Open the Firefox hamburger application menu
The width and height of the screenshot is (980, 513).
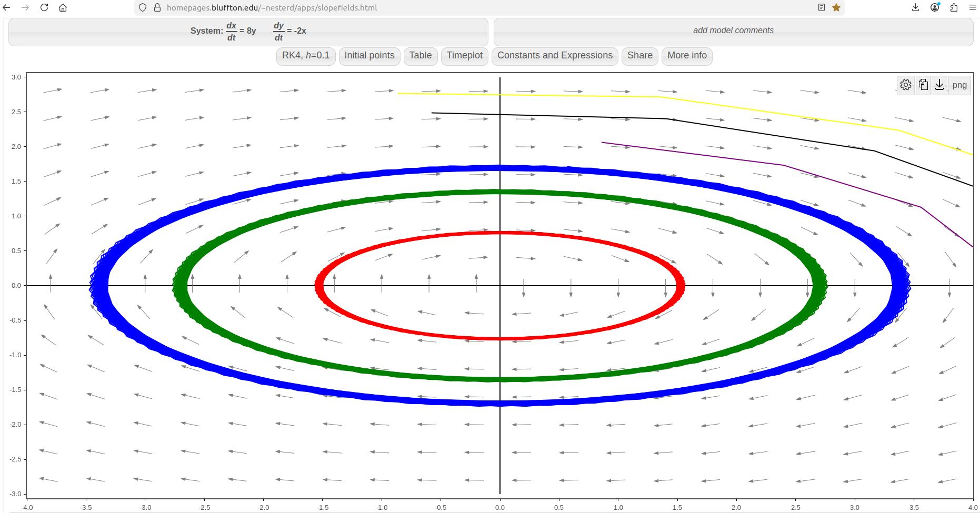tap(972, 7)
